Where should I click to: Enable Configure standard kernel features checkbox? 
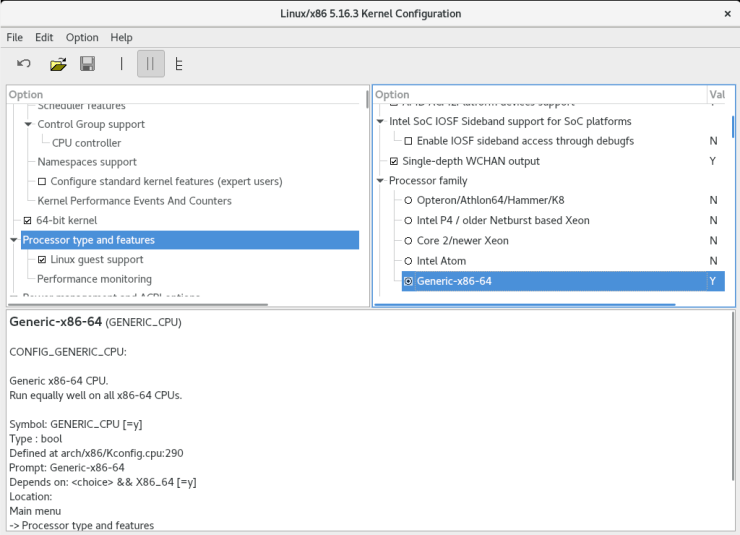(x=42, y=181)
